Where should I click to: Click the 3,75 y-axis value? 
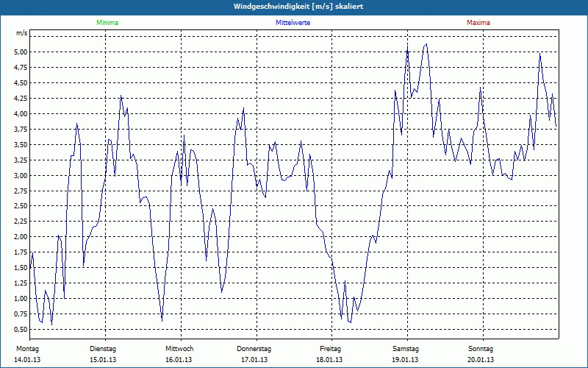[x=21, y=129]
